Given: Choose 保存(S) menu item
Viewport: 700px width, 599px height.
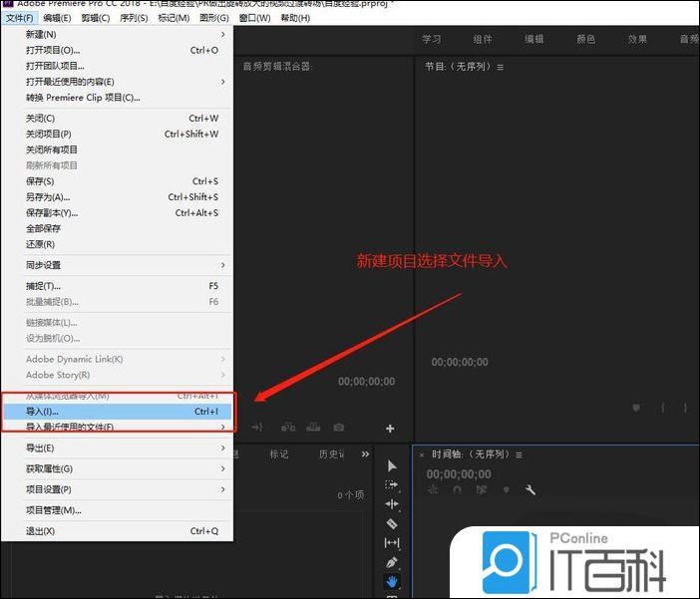Looking at the screenshot, I should pos(117,181).
